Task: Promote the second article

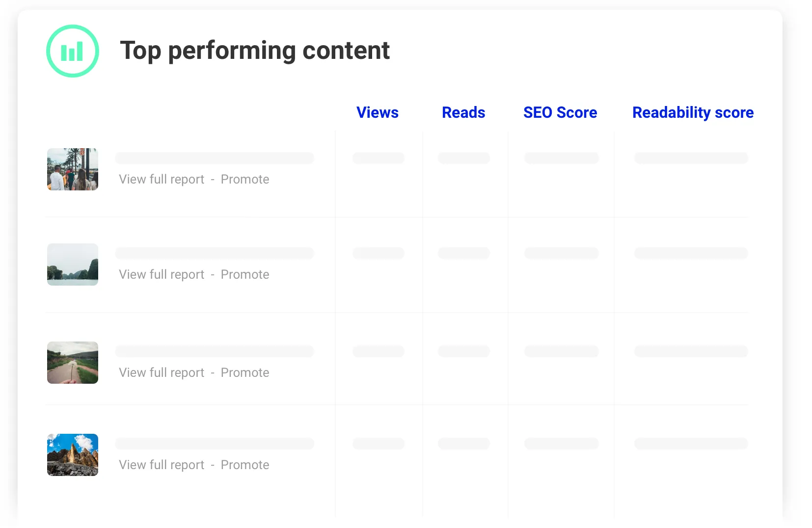Action: (245, 275)
